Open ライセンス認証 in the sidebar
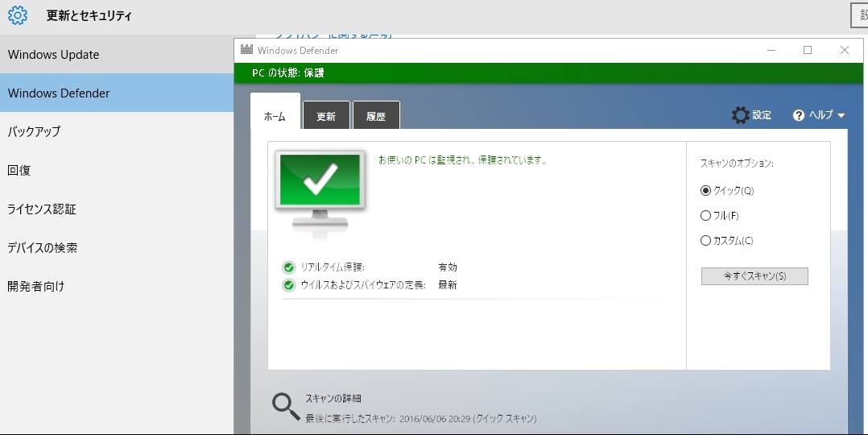 (116, 209)
